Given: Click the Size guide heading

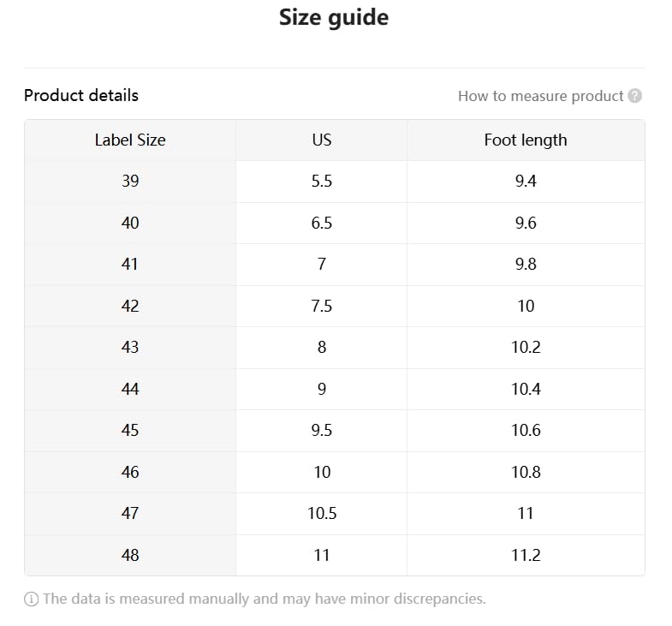Looking at the screenshot, I should click(334, 17).
